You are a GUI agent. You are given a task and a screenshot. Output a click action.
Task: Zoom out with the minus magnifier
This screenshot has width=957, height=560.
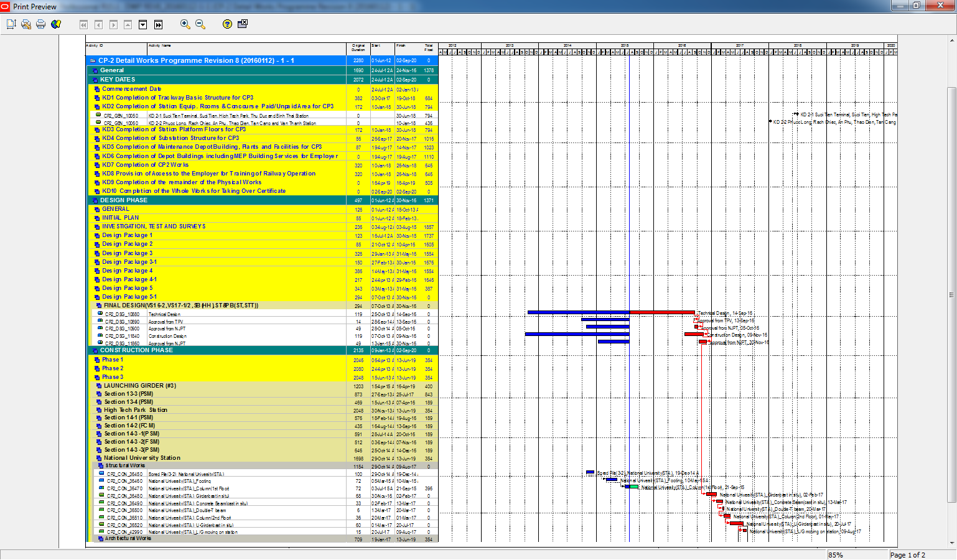(200, 24)
